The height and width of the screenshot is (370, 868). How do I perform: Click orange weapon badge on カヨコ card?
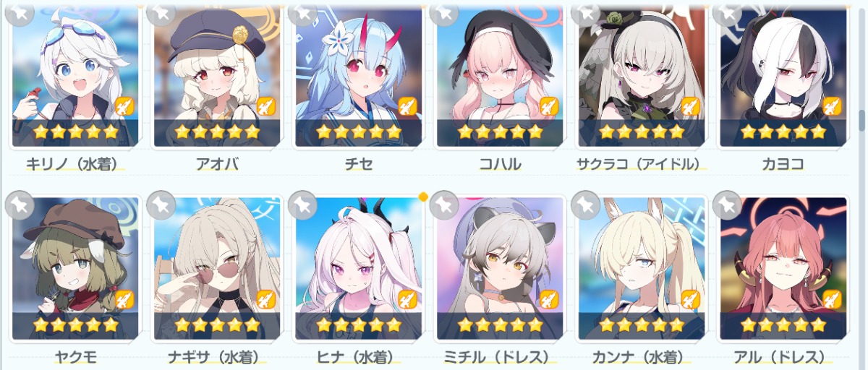click(x=832, y=106)
